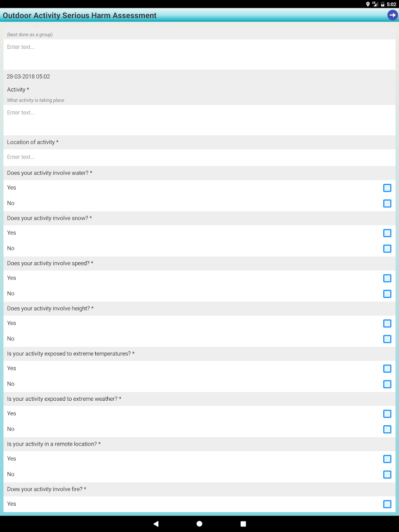Click the Location of activity text field
The width and height of the screenshot is (399, 532).
coord(199,157)
